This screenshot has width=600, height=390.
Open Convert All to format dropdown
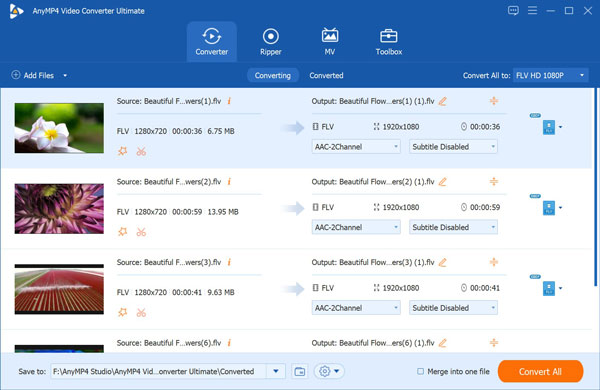[x=550, y=75]
